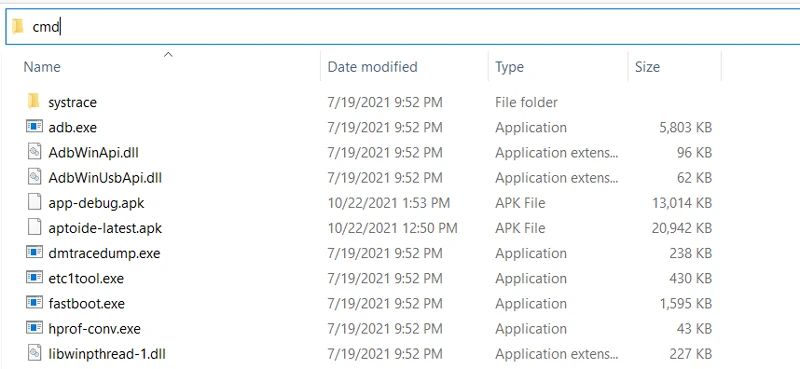Click the 62 KB size cell
The width and height of the screenshot is (800, 369).
[x=694, y=178]
